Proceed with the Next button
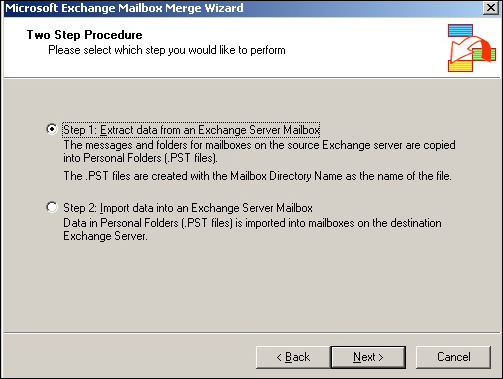Screen dimensions: 503x379 (368, 357)
